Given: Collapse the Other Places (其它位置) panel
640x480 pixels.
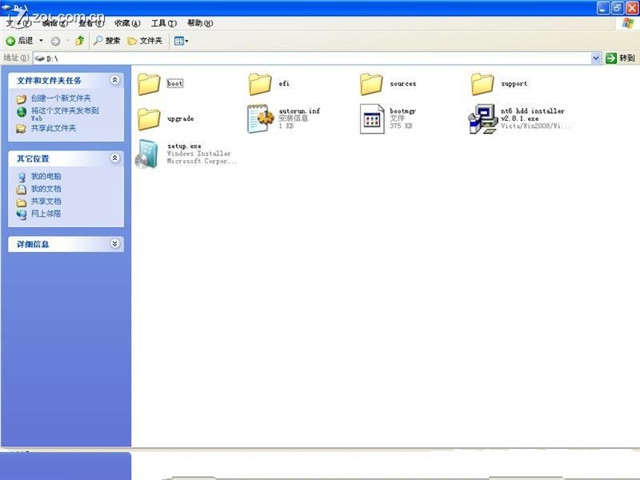Looking at the screenshot, I should point(115,158).
